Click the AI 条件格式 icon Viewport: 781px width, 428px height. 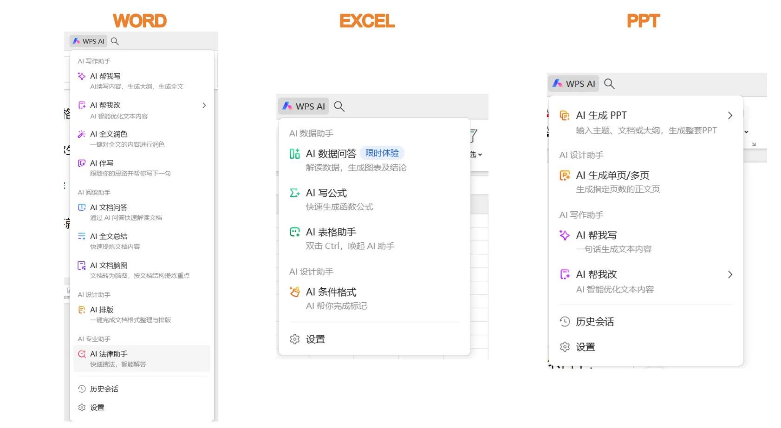tap(294, 292)
